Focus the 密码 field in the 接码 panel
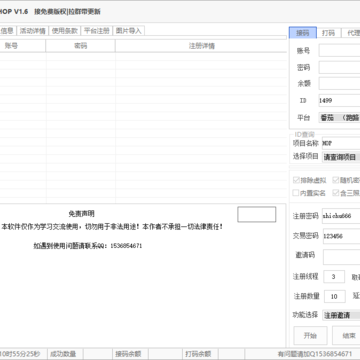Screen dimensions: 360x360 339,67
